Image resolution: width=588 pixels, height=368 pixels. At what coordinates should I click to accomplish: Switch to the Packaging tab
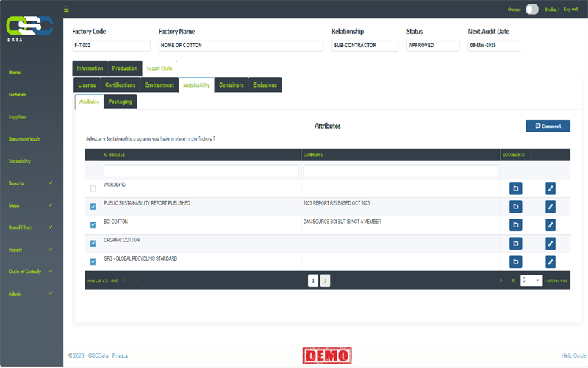click(x=120, y=102)
